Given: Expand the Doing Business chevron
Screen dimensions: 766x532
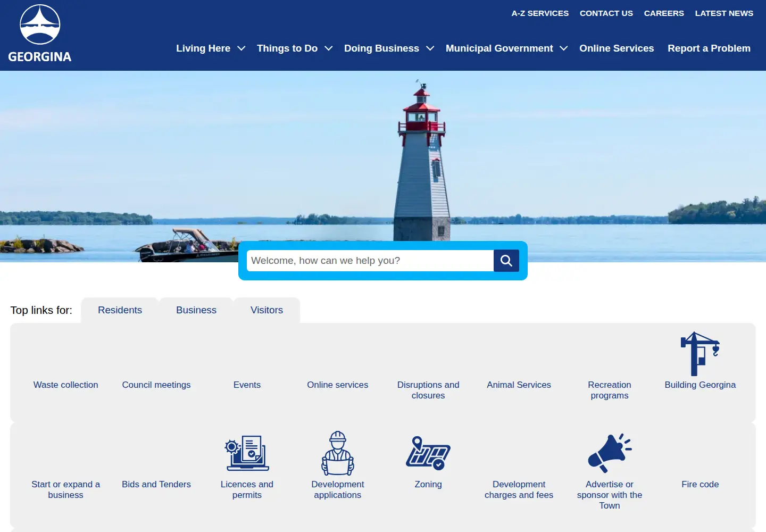Looking at the screenshot, I should pos(430,48).
